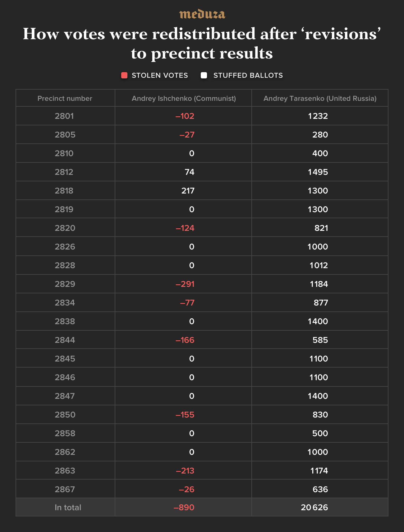Click the Andrey Tarasenko (United Russia) header
Screen dimensions: 404x532
pyautogui.click(x=320, y=98)
